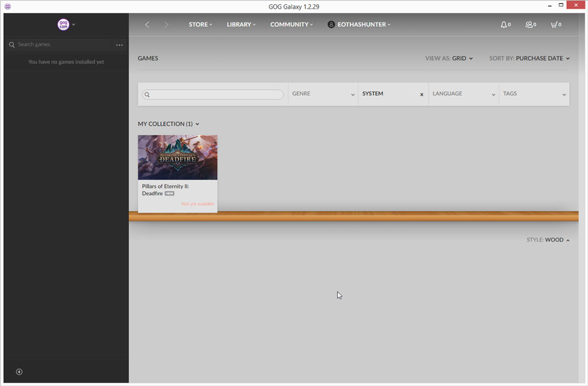The image size is (588, 386).
Task: Click the GOG.com logo icon
Action: click(x=63, y=24)
